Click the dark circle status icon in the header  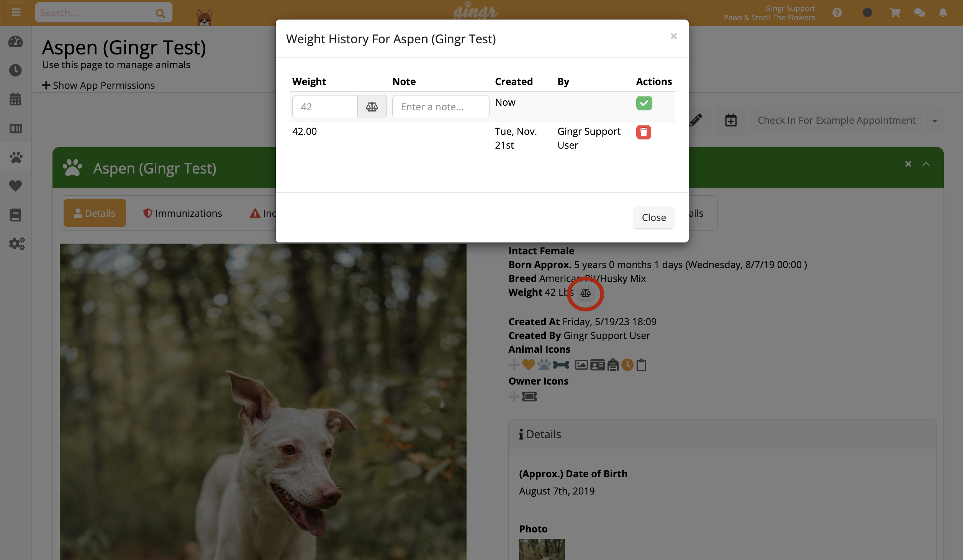pyautogui.click(x=867, y=13)
